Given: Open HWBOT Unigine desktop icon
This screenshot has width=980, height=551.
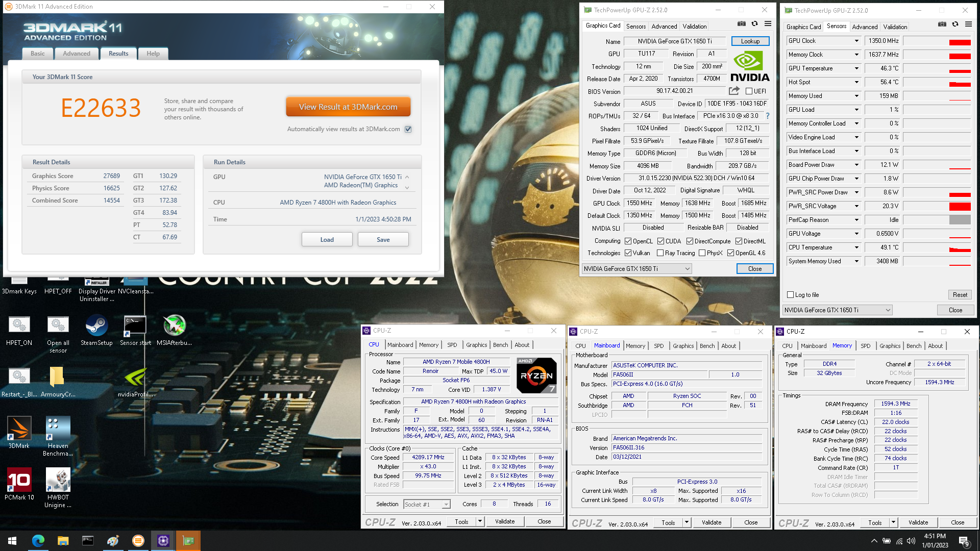Looking at the screenshot, I should click(58, 488).
